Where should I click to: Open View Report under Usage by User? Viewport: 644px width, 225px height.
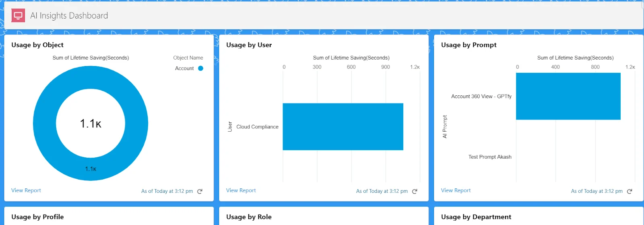click(x=241, y=190)
